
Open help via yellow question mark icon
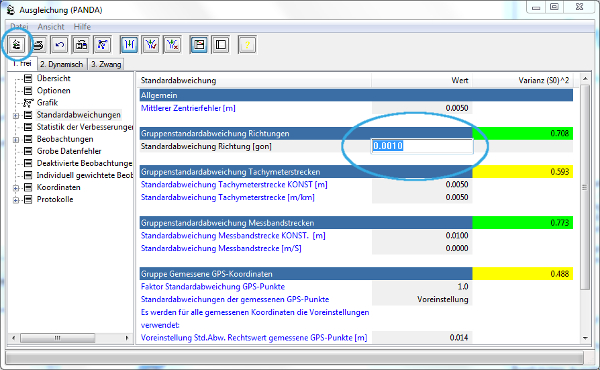[x=247, y=45]
